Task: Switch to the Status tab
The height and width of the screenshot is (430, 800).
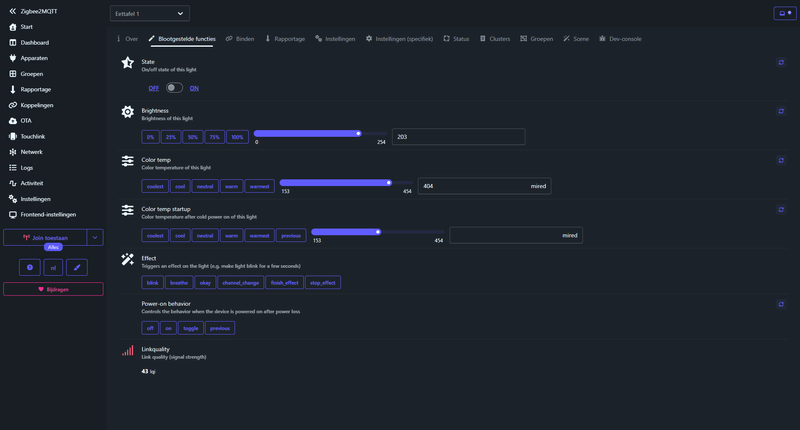Action: coord(456,39)
